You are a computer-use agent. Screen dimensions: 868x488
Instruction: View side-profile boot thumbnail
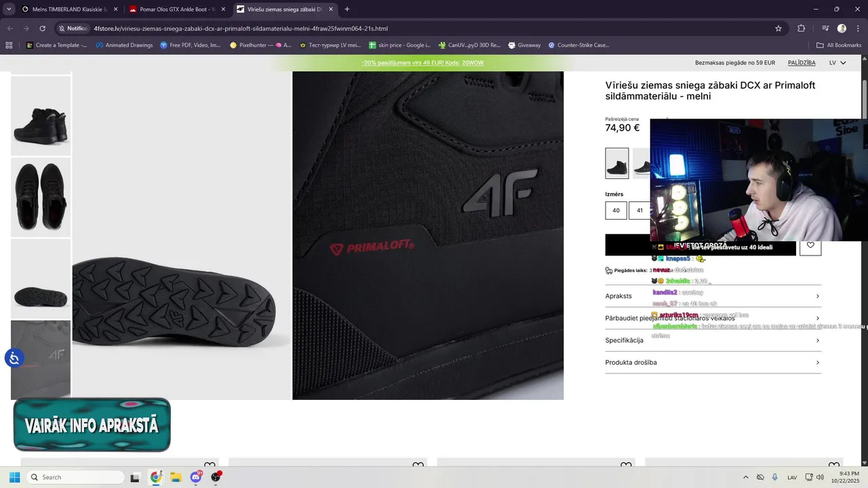tap(41, 116)
